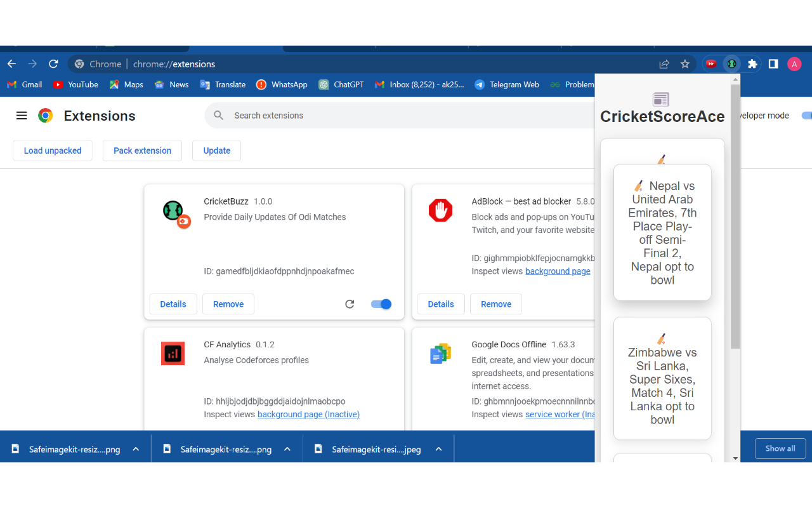This screenshot has height=508, width=812.
Task: Click 'Provide Daily Updates Of Odi Matches' description
Action: (x=275, y=217)
